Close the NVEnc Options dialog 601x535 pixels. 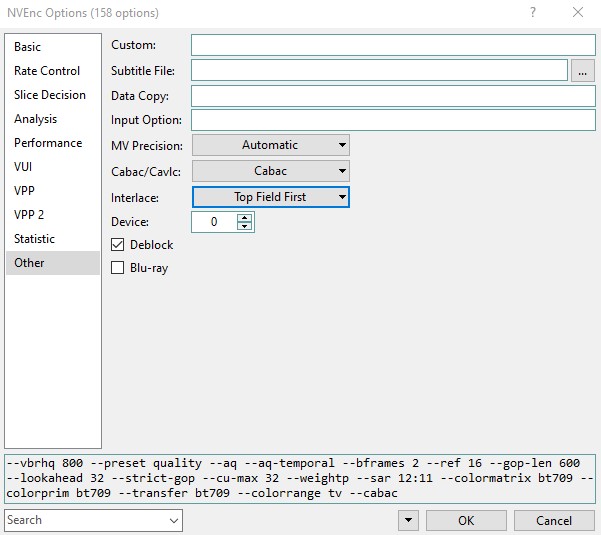(x=578, y=13)
